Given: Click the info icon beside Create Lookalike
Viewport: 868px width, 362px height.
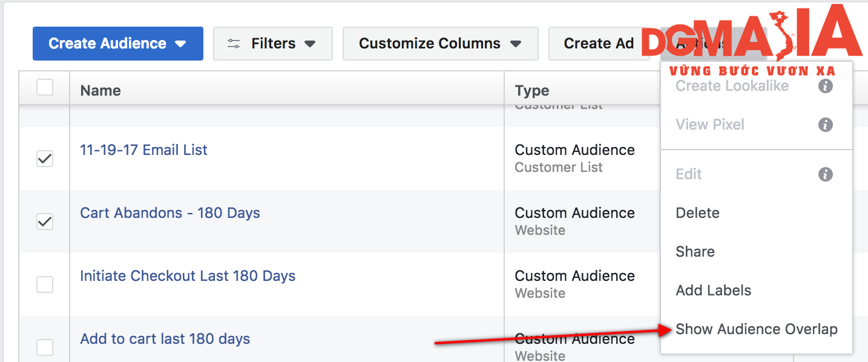Looking at the screenshot, I should 826,86.
